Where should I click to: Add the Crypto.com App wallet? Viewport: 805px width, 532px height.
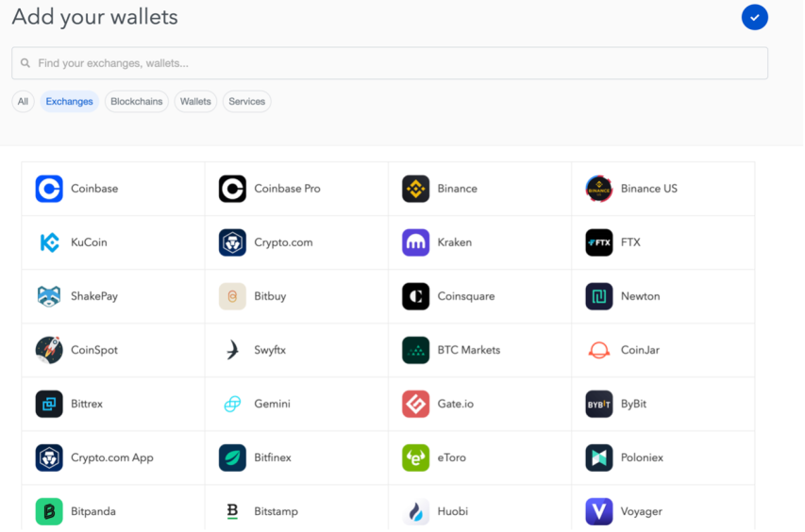pos(113,457)
